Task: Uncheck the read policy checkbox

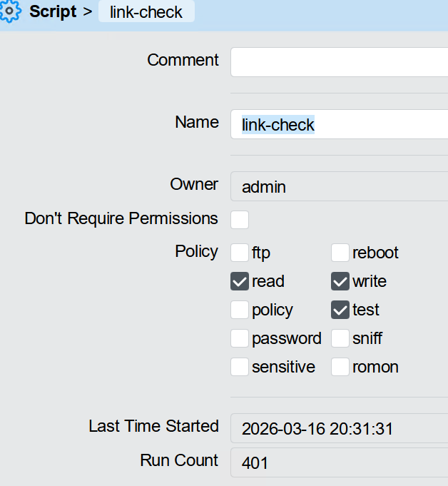Action: (x=240, y=281)
